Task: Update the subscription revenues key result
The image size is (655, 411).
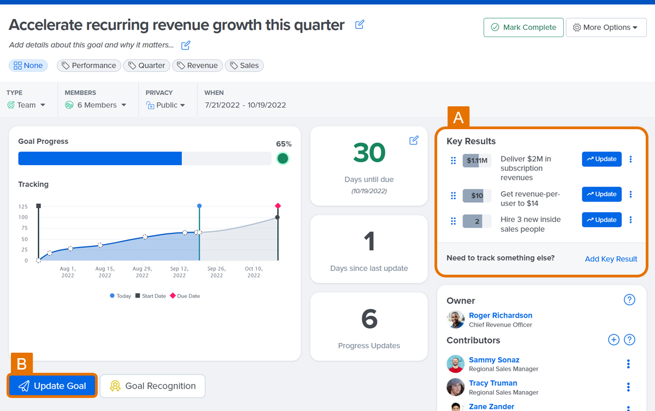Action: pos(602,159)
